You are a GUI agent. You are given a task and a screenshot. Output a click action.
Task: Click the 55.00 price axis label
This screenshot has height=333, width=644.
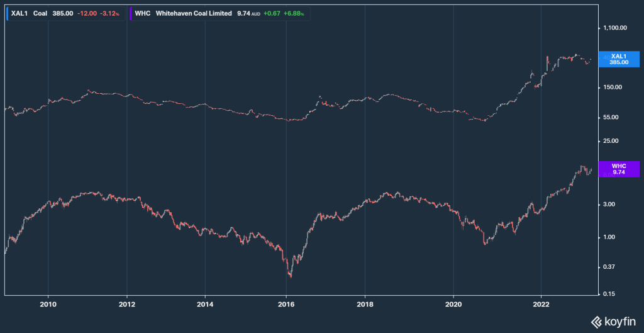pos(611,117)
